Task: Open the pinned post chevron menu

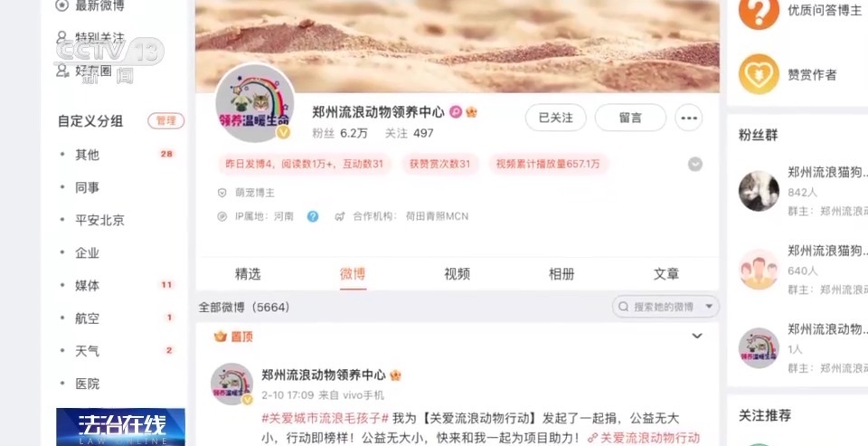Action: pyautogui.click(x=697, y=336)
